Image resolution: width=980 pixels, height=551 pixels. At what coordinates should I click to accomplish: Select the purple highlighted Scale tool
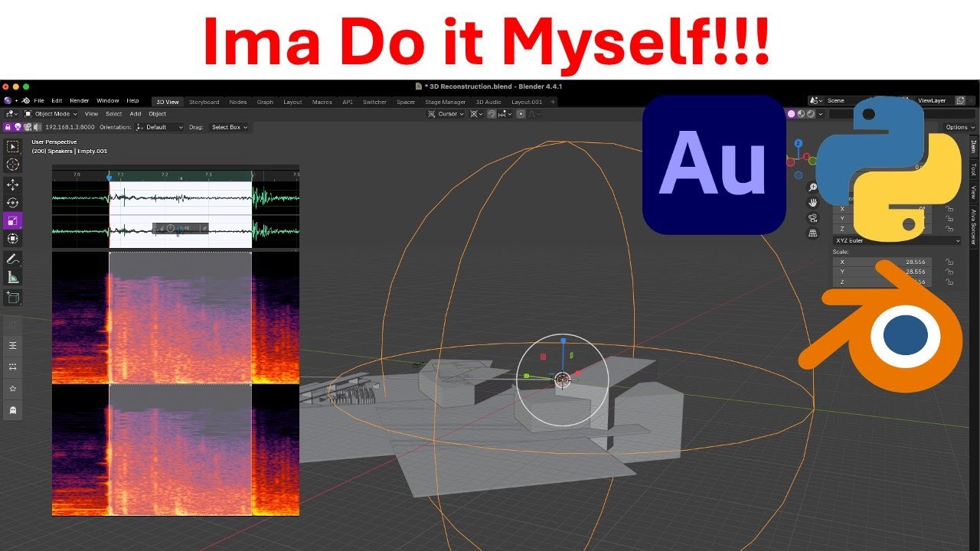[13, 221]
